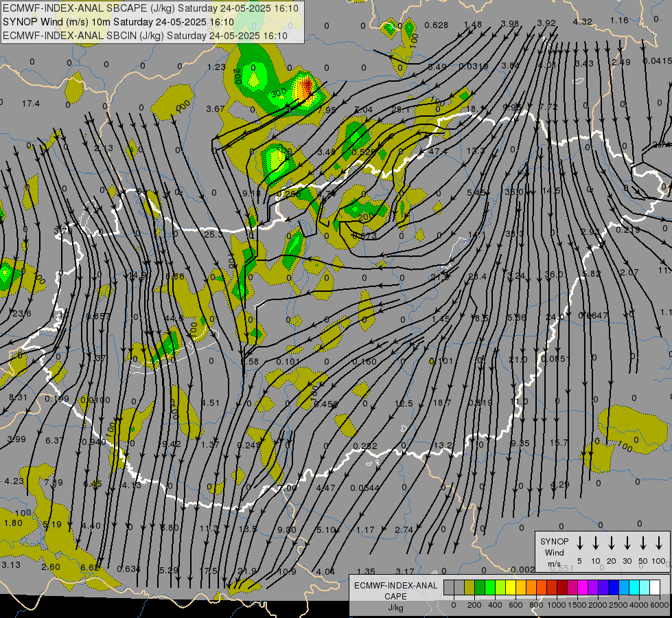The image size is (672, 618).
Task: Click the grid value '25.3' on the map
Action: [x=213, y=235]
